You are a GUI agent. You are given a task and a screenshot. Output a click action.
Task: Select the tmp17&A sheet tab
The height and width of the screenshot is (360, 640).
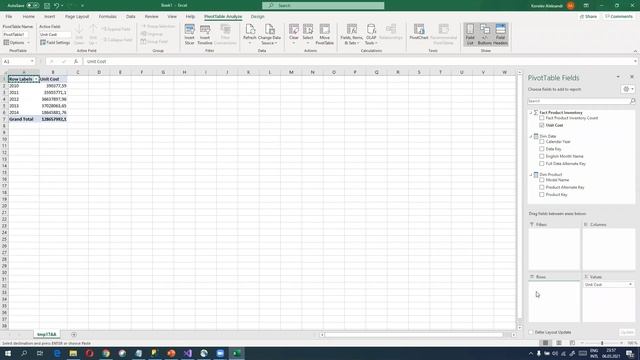point(47,334)
